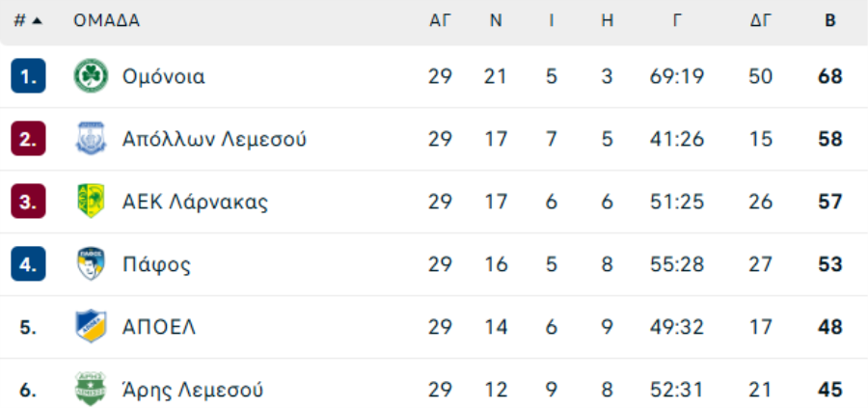868x408 pixels.
Task: Click Ομόνοια's 68 points value
Action: pyautogui.click(x=829, y=76)
